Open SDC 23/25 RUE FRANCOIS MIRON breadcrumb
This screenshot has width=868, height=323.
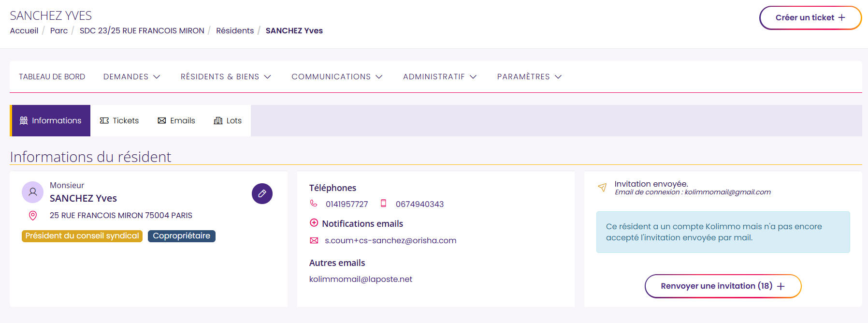pos(142,31)
